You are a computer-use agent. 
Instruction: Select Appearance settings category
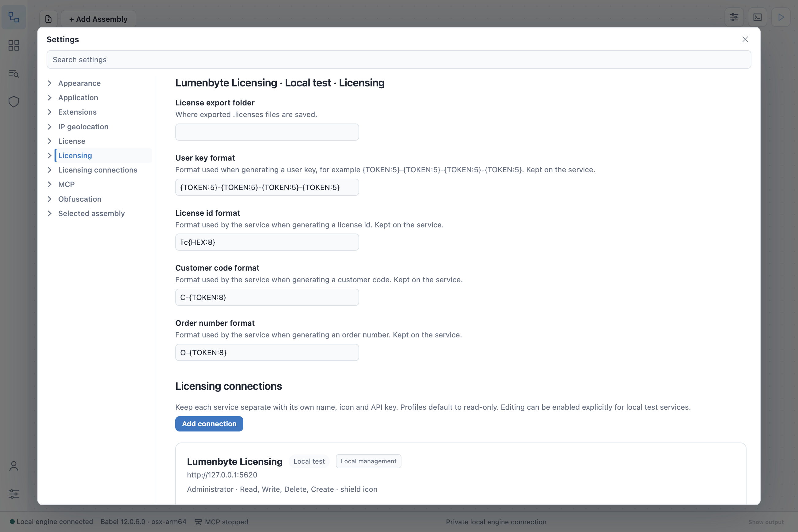click(x=79, y=83)
